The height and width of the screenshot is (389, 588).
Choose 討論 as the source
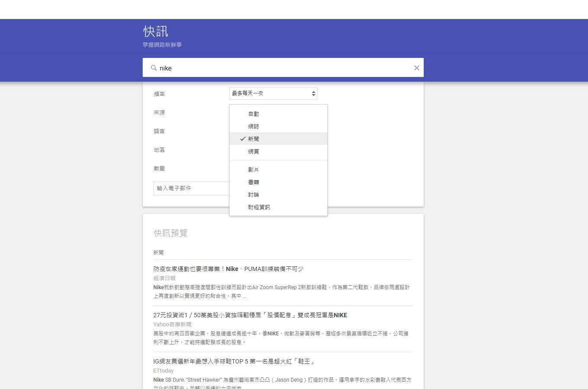tap(254, 194)
